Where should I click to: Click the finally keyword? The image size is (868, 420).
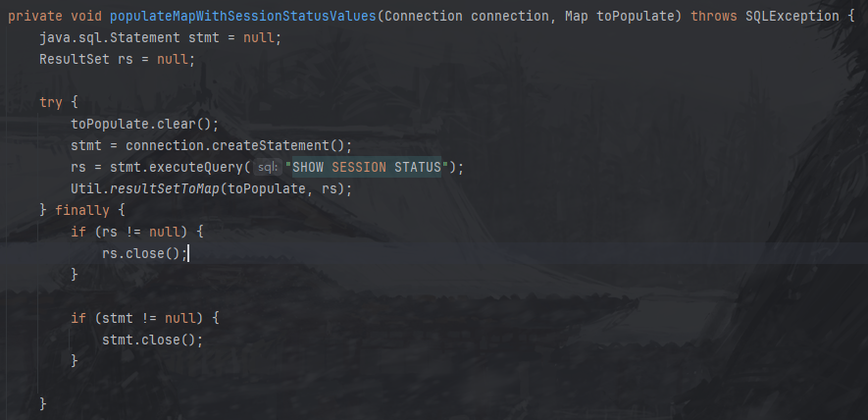pyautogui.click(x=82, y=211)
